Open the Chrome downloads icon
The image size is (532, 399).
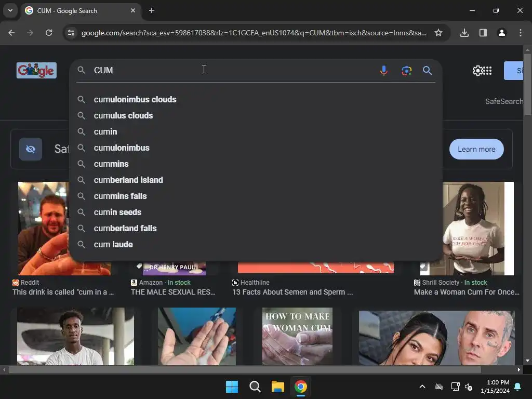pyautogui.click(x=464, y=33)
